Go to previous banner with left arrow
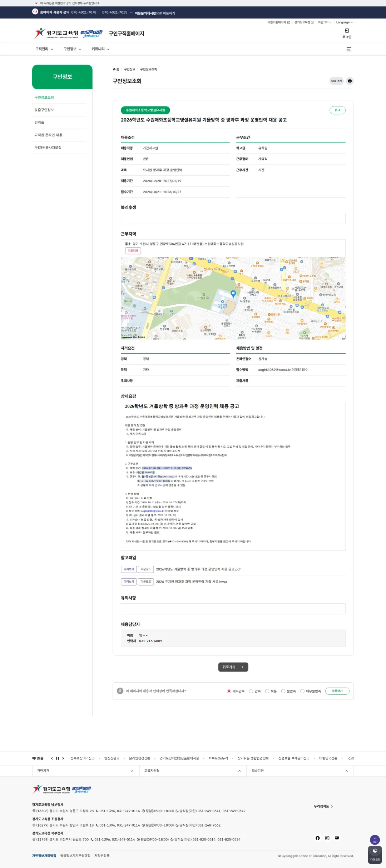This screenshot has height=868, width=386. click(x=52, y=758)
